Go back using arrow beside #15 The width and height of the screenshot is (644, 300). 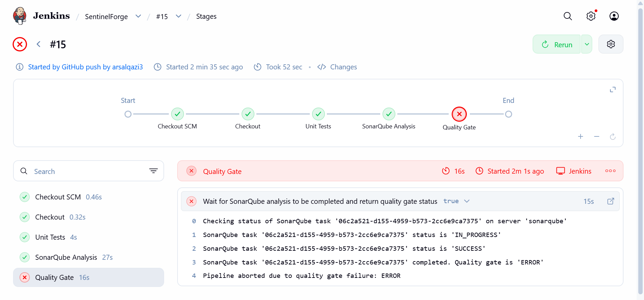[39, 44]
